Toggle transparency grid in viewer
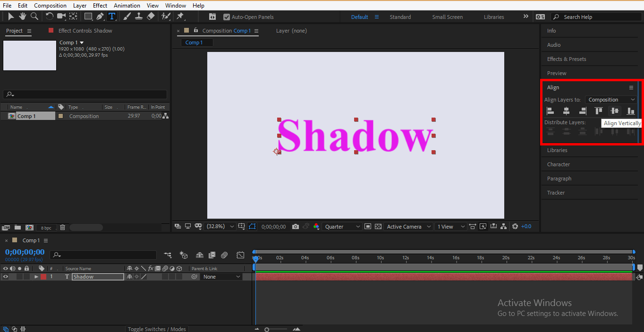Image resolution: width=644 pixels, height=332 pixels. (378, 227)
